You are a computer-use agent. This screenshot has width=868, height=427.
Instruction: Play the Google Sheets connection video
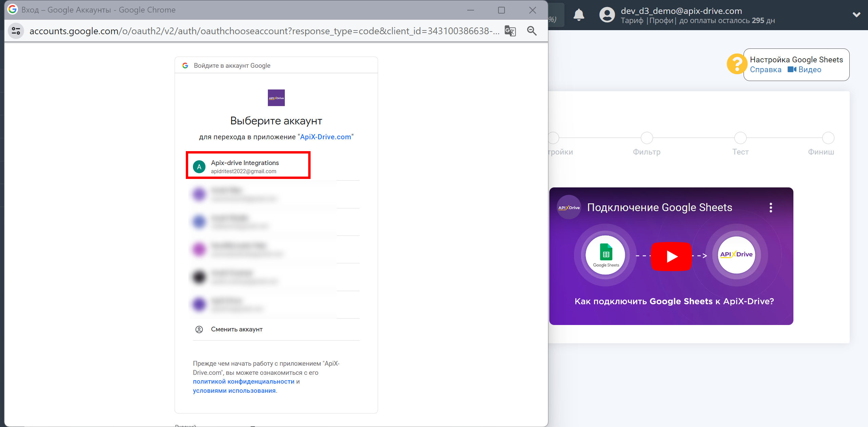click(x=671, y=257)
